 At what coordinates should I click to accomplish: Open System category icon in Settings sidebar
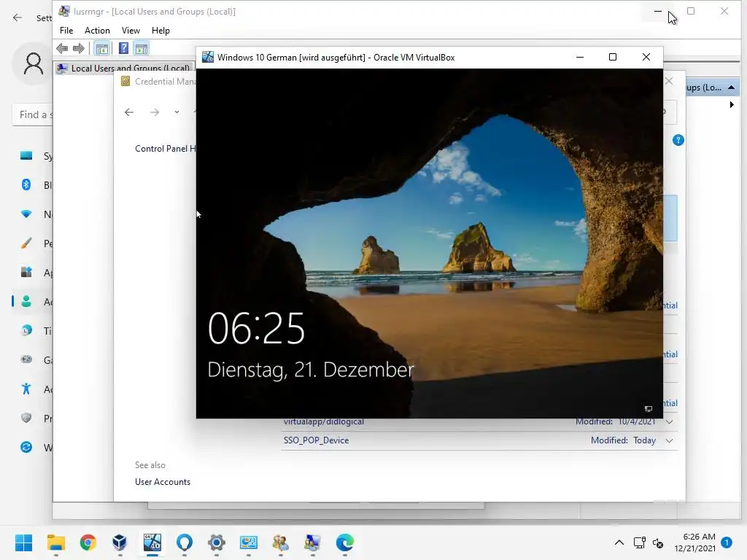point(26,156)
